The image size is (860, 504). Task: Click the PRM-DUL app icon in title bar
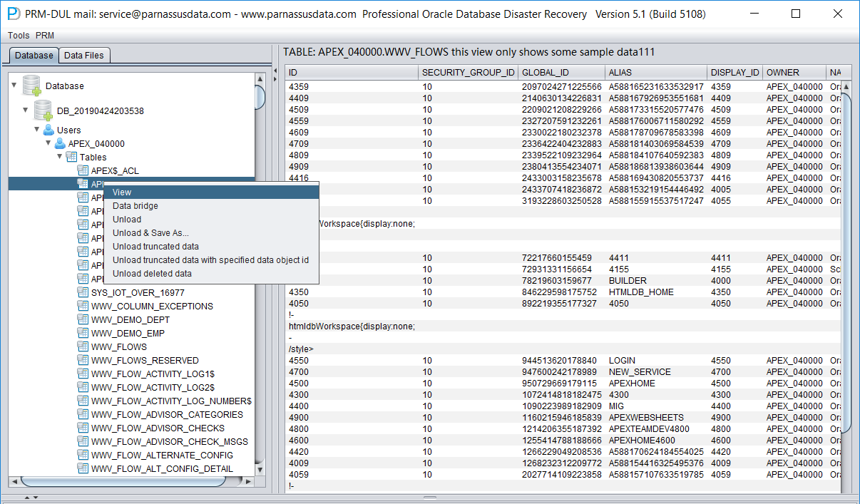[13, 14]
